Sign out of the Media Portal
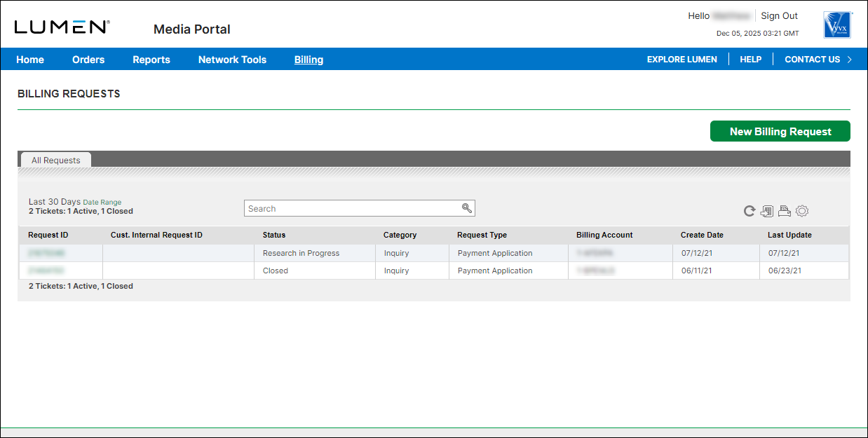This screenshot has width=868, height=438. [779, 15]
